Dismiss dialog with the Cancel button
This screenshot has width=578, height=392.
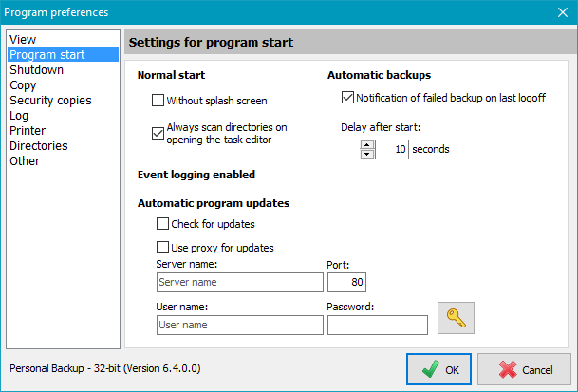(524, 369)
